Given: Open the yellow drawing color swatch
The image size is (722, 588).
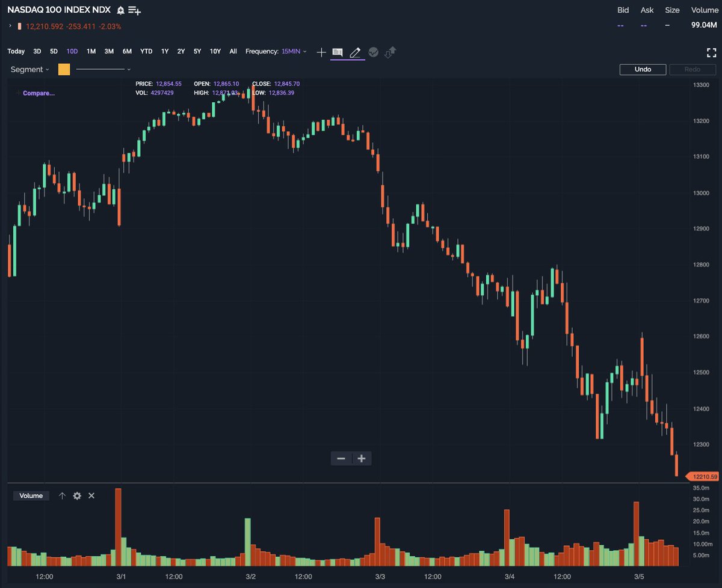Looking at the screenshot, I should pyautogui.click(x=64, y=70).
